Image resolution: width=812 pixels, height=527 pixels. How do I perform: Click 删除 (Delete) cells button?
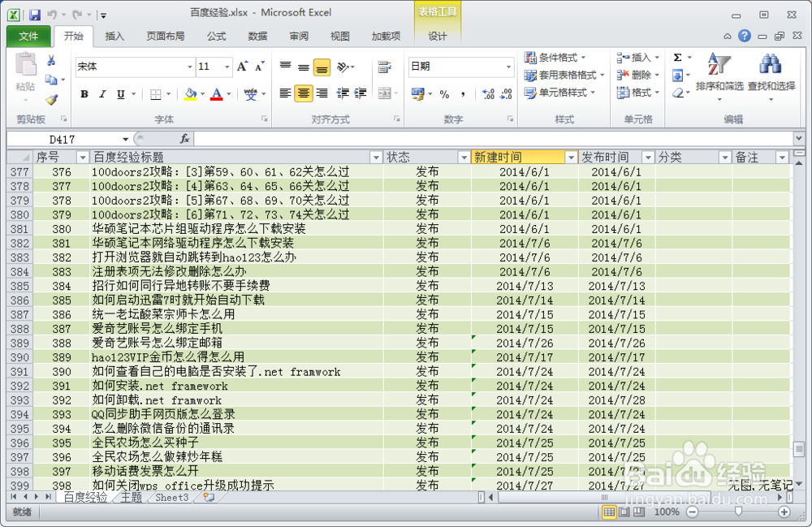pyautogui.click(x=637, y=75)
